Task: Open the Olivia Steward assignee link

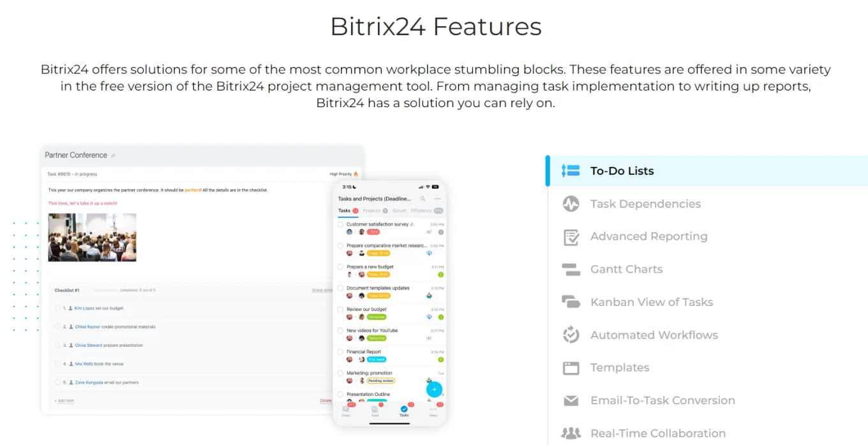Action: [89, 346]
